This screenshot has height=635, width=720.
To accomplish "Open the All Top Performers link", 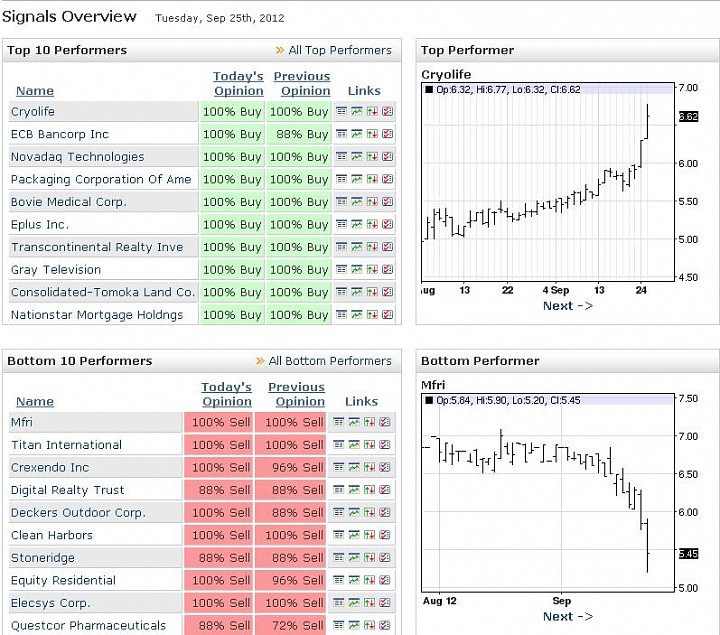I will [x=340, y=50].
